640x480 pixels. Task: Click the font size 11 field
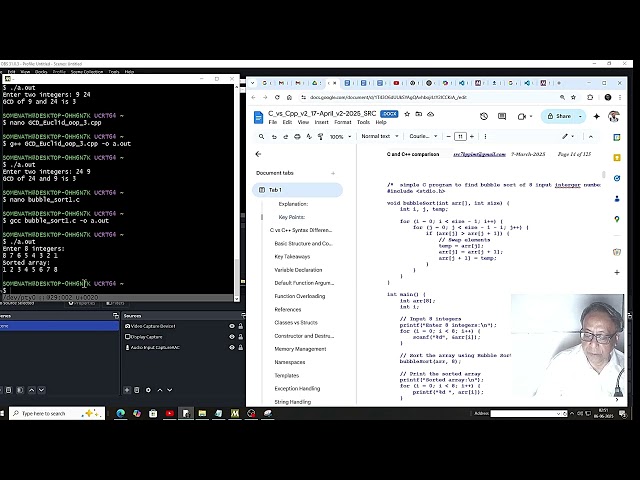[x=460, y=137]
